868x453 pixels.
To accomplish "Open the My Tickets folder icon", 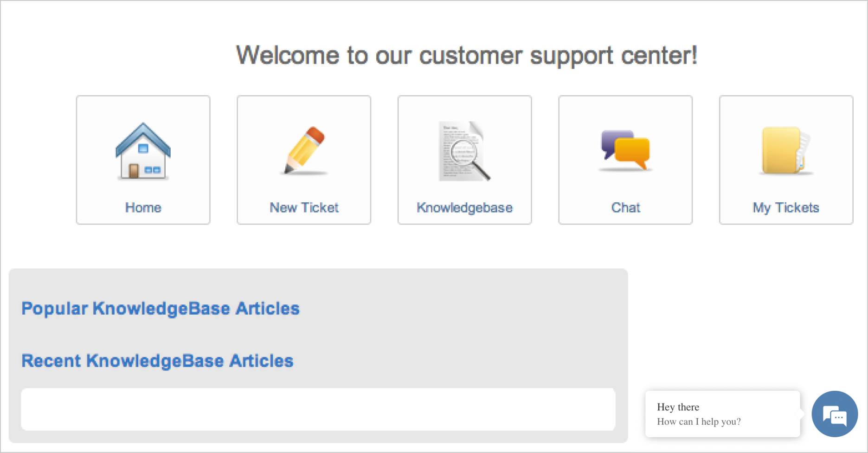I will [786, 150].
